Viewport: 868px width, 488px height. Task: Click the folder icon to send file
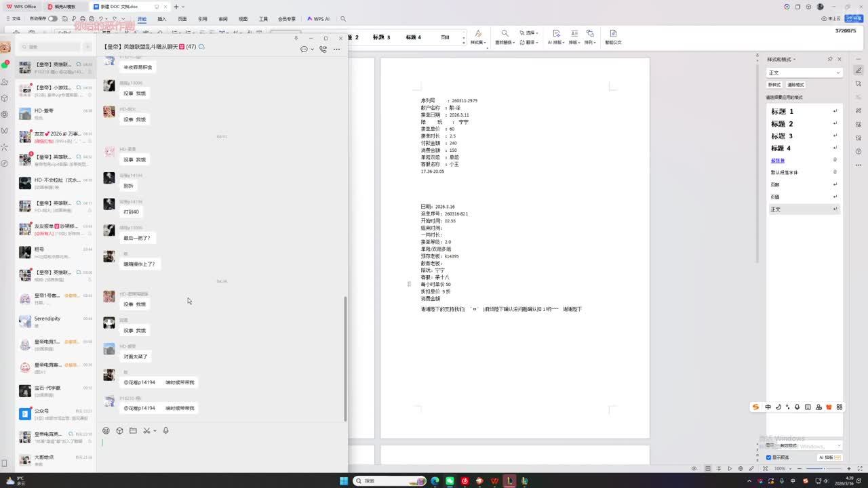[133, 430]
